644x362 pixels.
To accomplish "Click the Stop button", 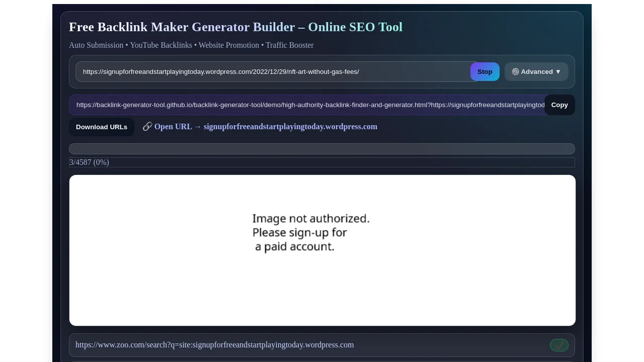I will tap(485, 72).
